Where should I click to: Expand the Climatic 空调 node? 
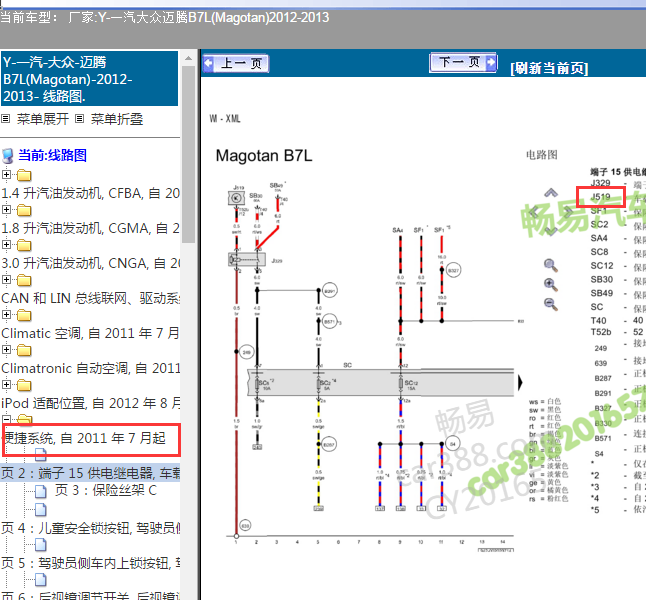[6, 315]
